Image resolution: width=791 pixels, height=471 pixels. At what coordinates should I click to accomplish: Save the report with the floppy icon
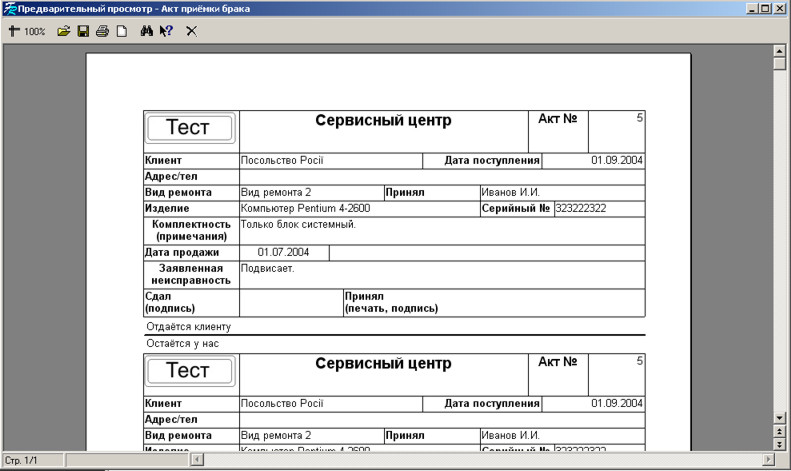[x=83, y=31]
